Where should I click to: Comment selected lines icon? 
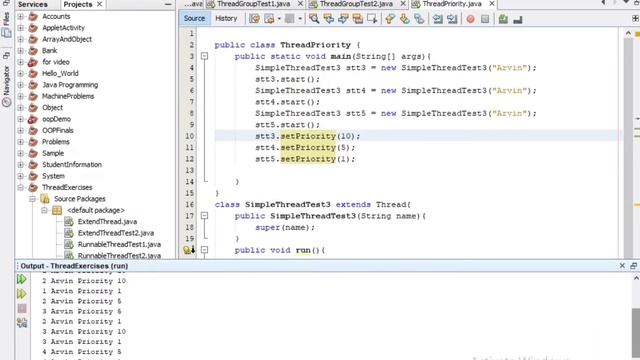[503, 19]
